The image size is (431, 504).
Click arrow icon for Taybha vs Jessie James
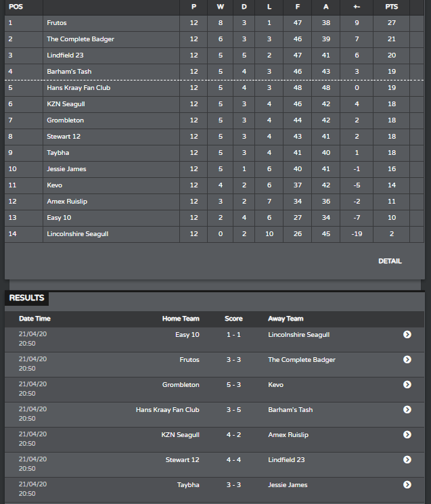click(407, 485)
